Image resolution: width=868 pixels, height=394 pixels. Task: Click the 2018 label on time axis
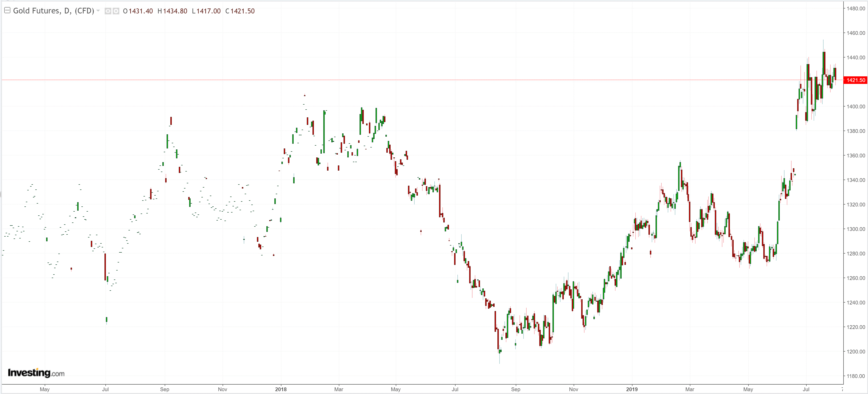[281, 389]
